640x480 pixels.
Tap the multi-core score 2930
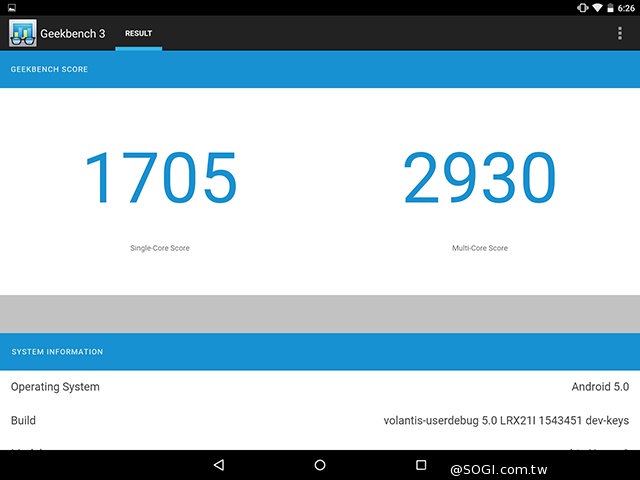(x=480, y=177)
